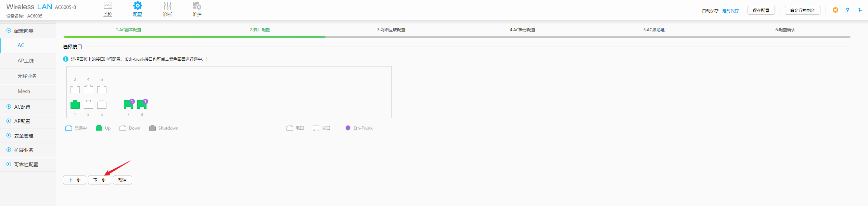The height and width of the screenshot is (206, 868).
Task: Click the blue logout icon at top right
Action: 860,10
